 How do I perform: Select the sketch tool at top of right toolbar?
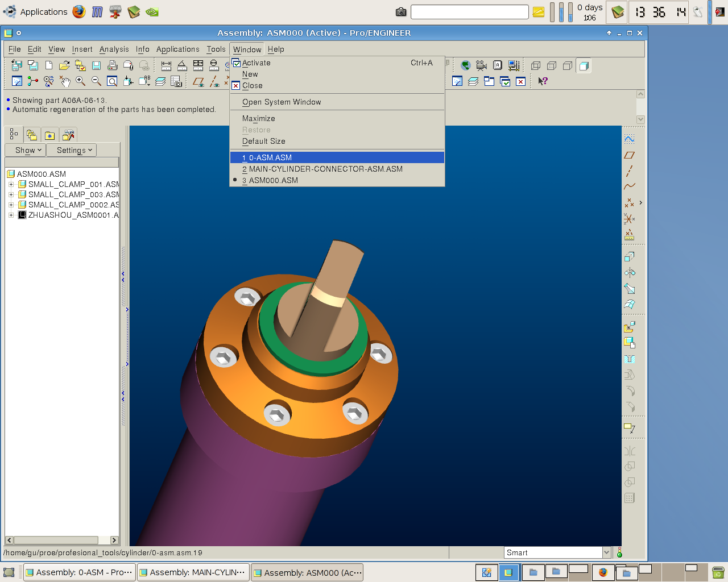629,139
